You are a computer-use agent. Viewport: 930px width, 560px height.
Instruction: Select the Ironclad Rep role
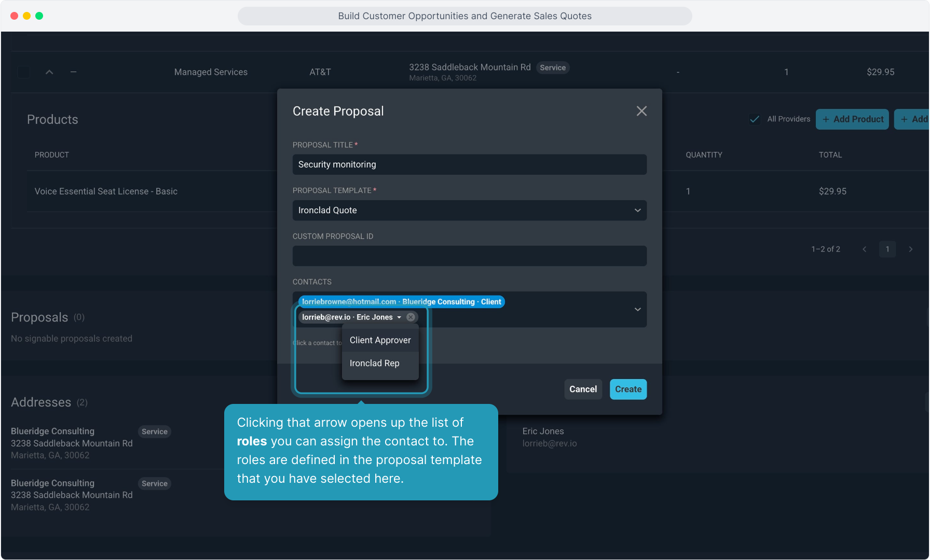374,363
